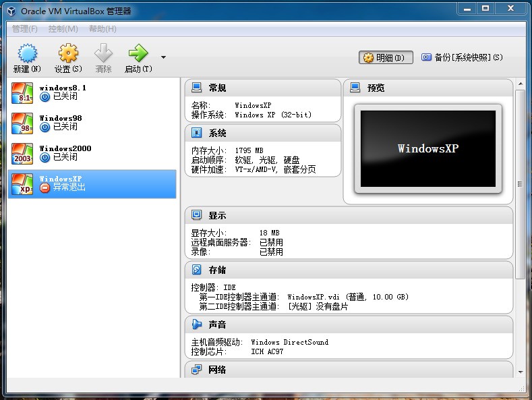532x400 pixels.
Task: Select the Windows2000 virtual machine
Action: (65, 152)
